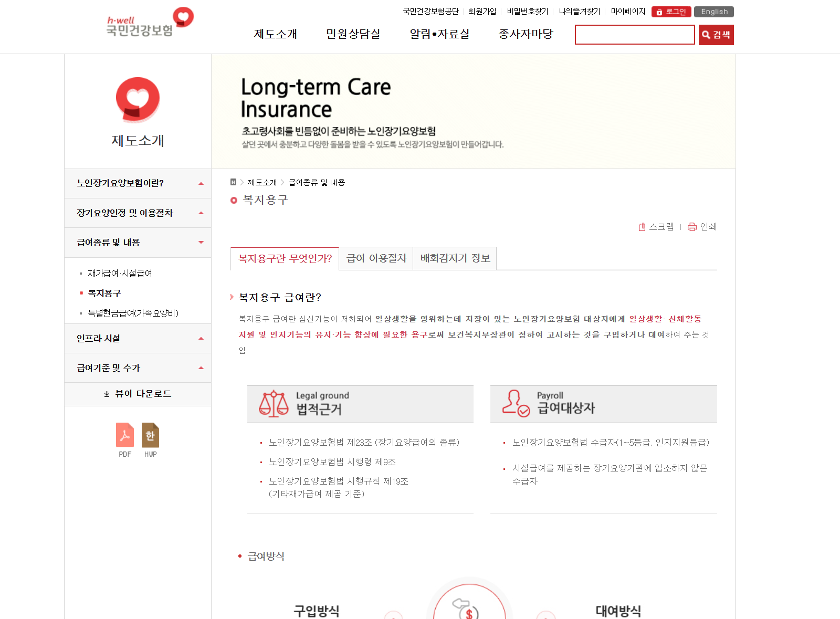The height and width of the screenshot is (619, 840).
Task: Open the 마이페이지 link
Action: 628,12
